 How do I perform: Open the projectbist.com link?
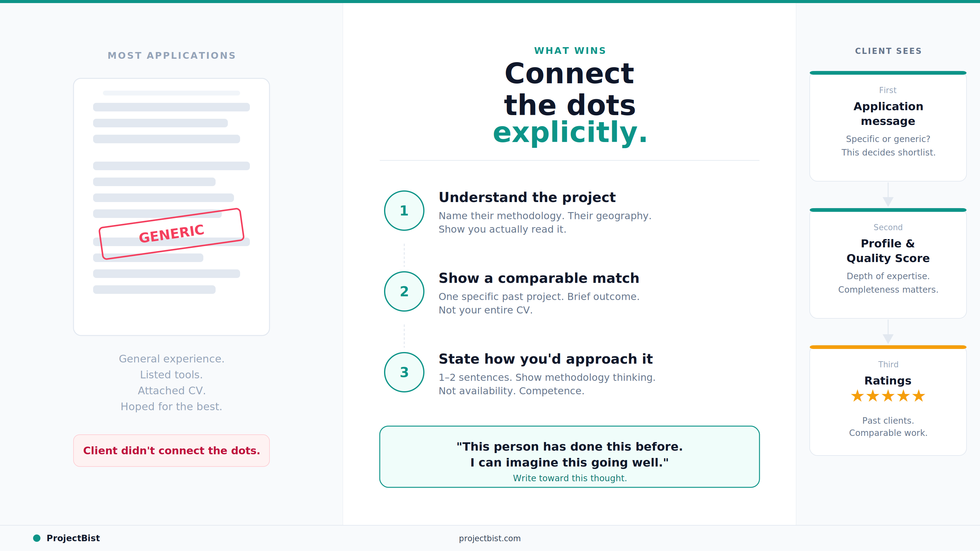490,538
